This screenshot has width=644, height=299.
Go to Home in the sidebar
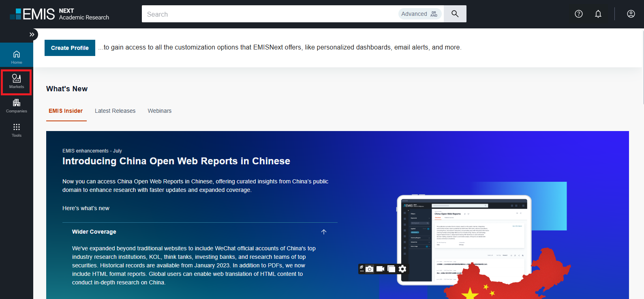tap(16, 57)
